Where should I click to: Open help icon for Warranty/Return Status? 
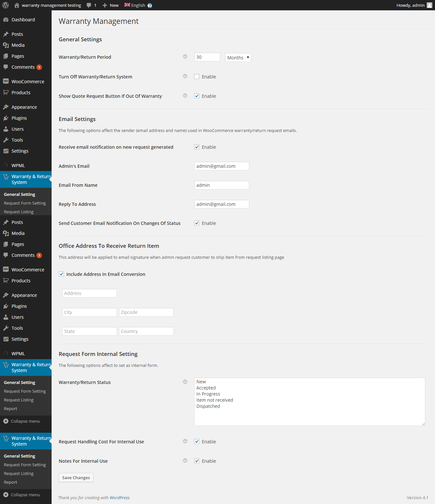pyautogui.click(x=185, y=382)
